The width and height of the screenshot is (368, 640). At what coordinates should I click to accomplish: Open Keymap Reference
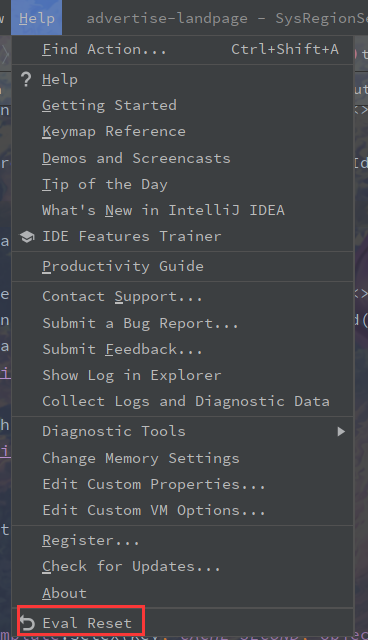(182, 131)
